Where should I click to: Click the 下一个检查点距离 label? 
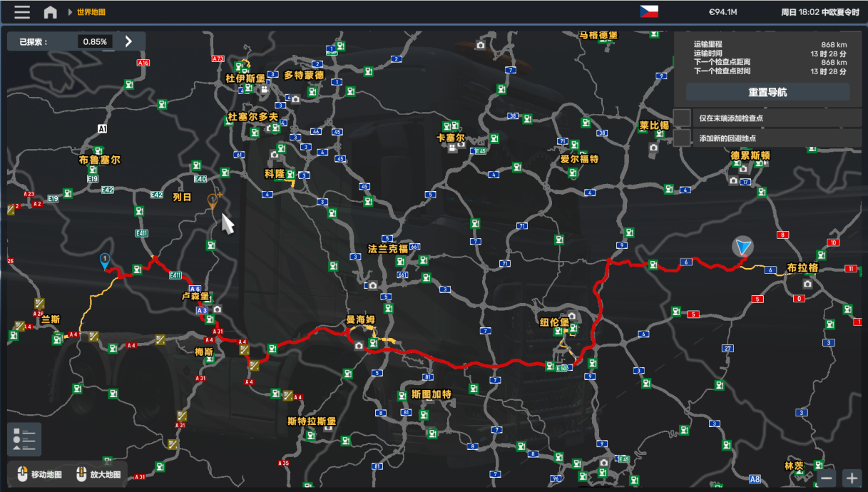(x=722, y=62)
